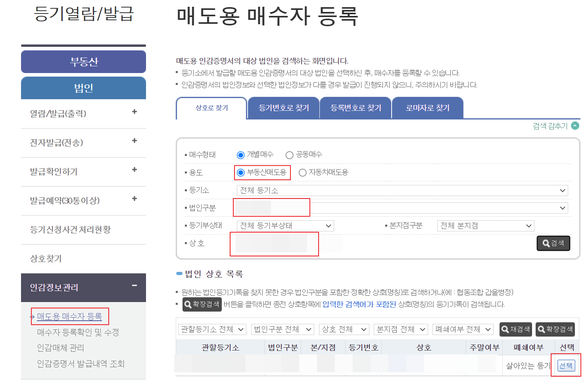This screenshot has width=588, height=385.
Task: Click the 주말여부 column header
Action: point(484,348)
